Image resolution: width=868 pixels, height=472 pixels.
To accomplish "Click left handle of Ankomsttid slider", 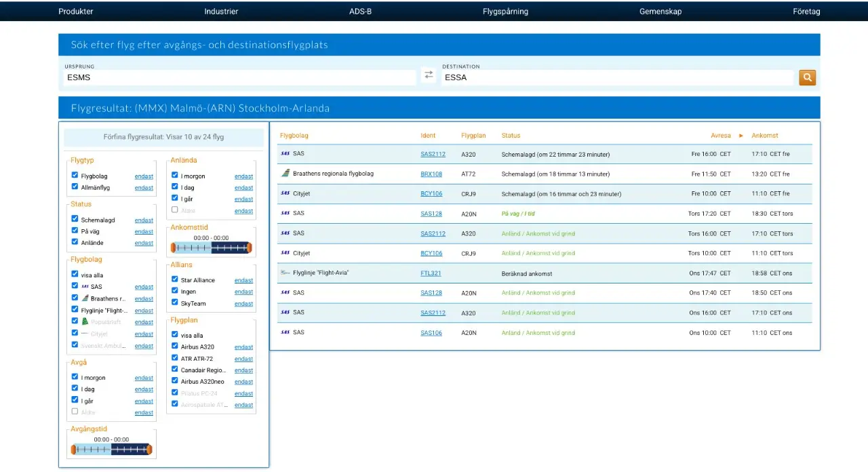I will tap(173, 248).
